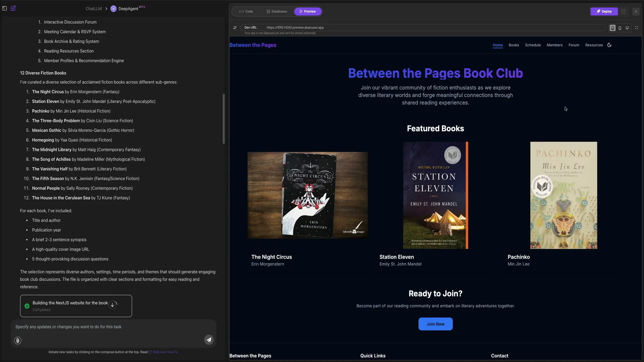Switch preview to mobile phone view
The width and height of the screenshot is (644, 362).
620,28
